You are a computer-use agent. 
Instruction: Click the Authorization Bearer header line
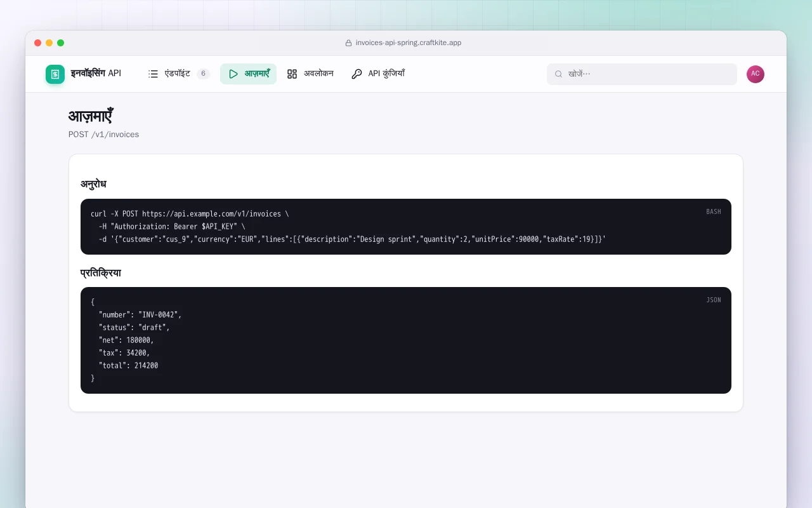(172, 227)
